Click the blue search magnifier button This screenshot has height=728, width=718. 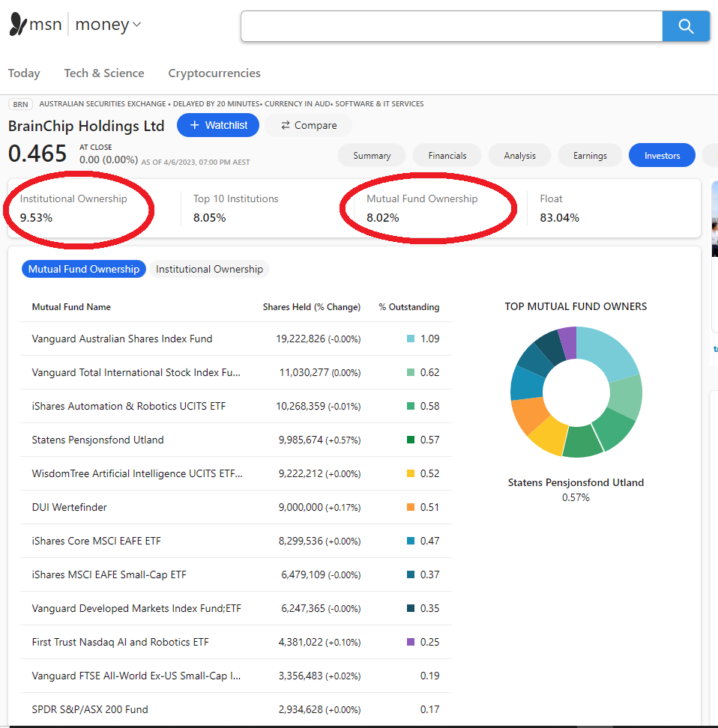click(686, 26)
